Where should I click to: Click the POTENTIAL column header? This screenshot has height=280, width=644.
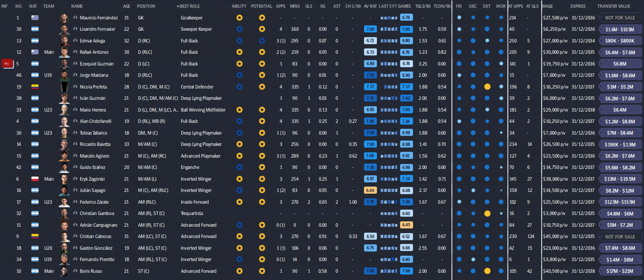click(x=262, y=6)
